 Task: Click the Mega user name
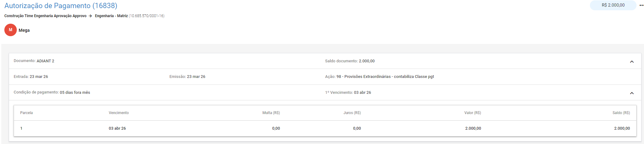click(24, 30)
